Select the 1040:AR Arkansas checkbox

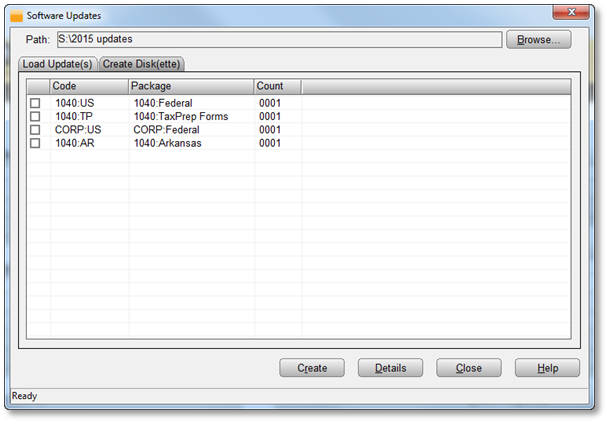coord(35,143)
